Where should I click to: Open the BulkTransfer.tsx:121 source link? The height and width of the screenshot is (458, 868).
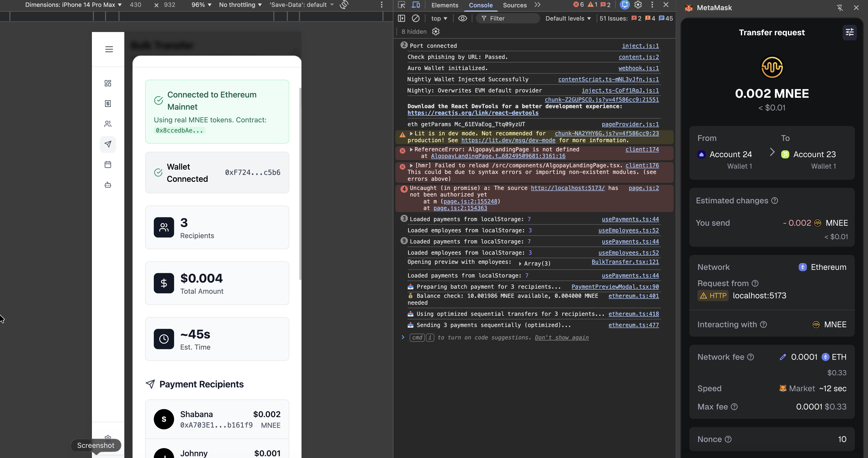[x=625, y=262]
